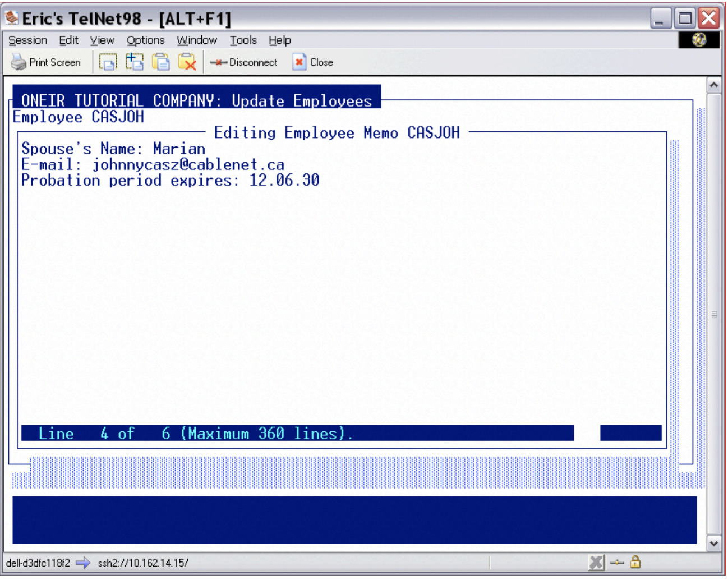Click the Close toolbar button
Viewport: 728px width, 580px height.
click(x=313, y=62)
